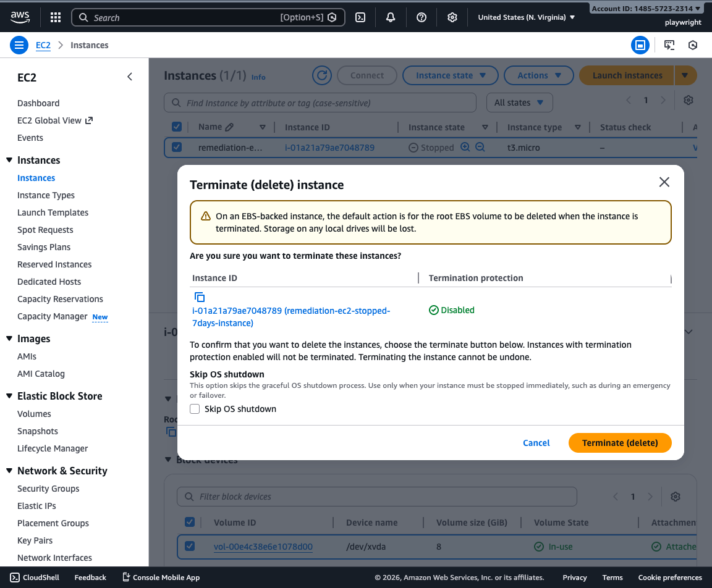Confirm with the Terminate (delete) button
This screenshot has height=588, width=712.
pyautogui.click(x=620, y=443)
